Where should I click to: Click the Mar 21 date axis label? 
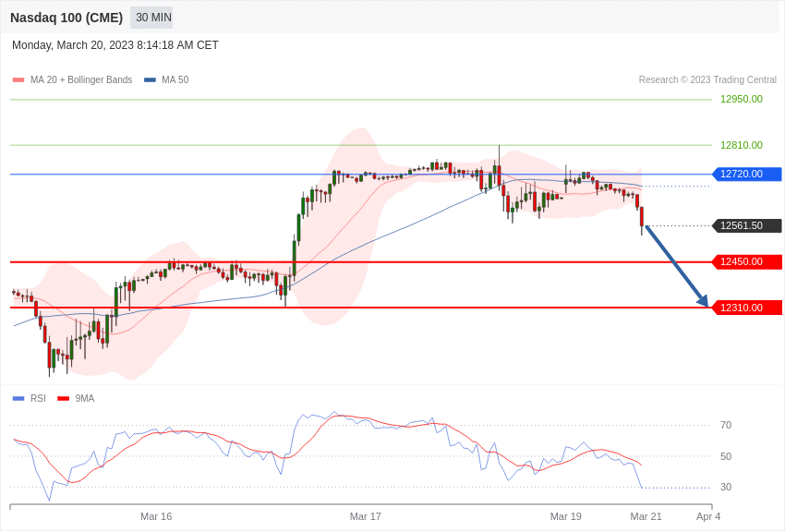click(646, 516)
